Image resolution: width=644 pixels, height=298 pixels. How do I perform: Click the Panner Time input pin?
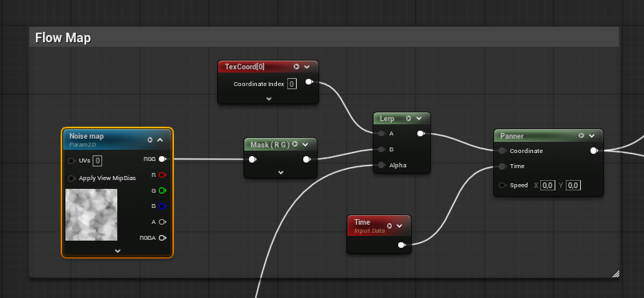pos(502,166)
